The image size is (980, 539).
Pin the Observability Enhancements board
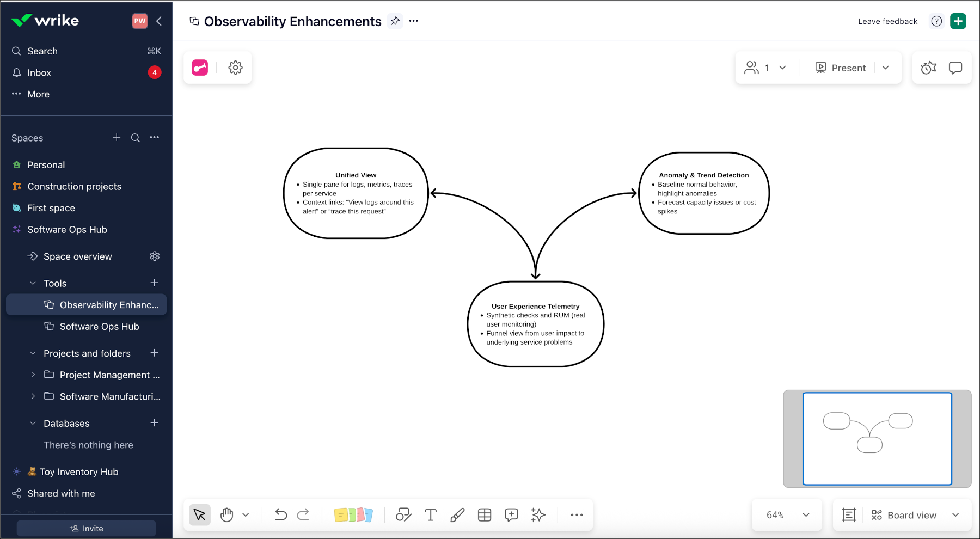(x=395, y=21)
